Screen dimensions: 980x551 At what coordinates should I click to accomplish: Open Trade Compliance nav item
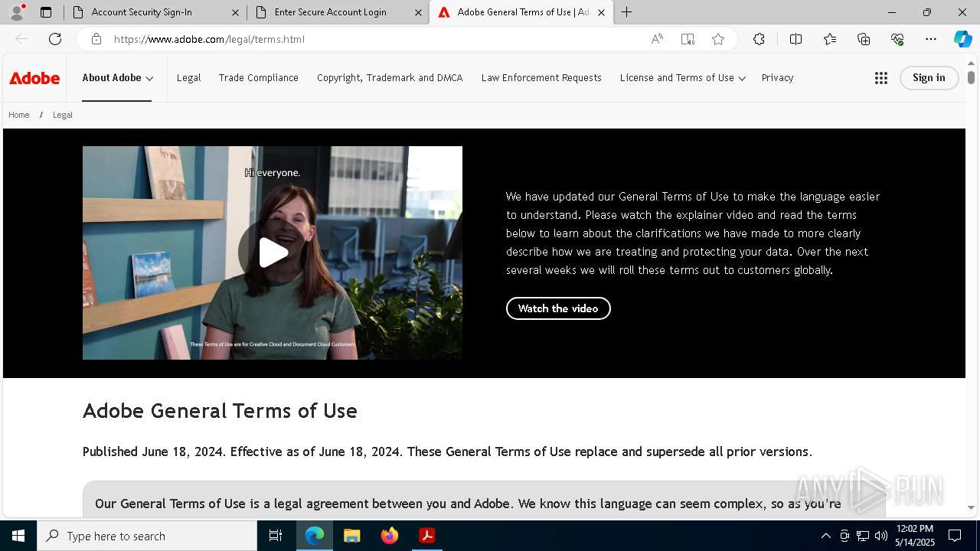point(259,78)
